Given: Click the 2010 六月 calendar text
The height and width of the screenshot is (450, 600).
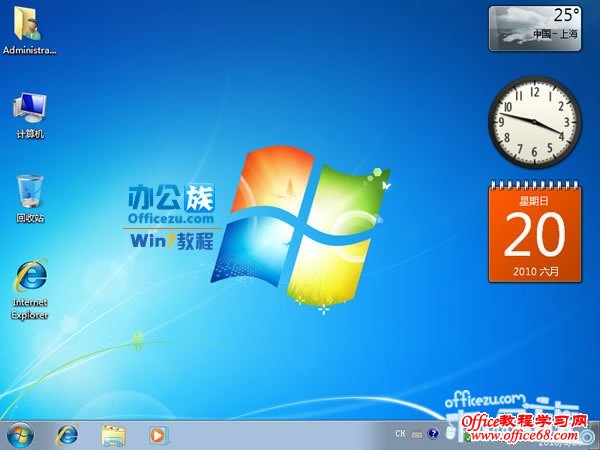Looking at the screenshot, I should pyautogui.click(x=536, y=272).
